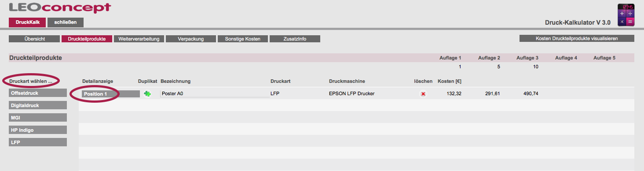Click the schließen tab button

pos(66,22)
